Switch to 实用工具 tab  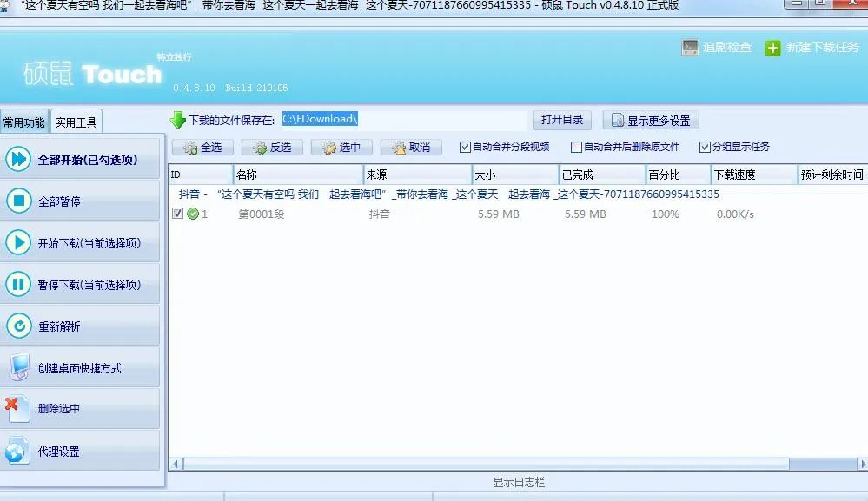tap(76, 121)
